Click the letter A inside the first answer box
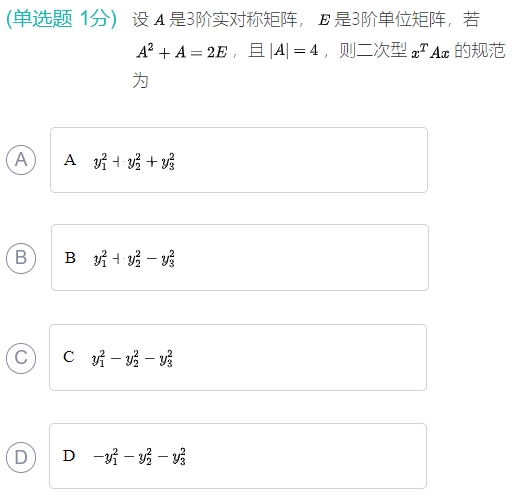Screen dimensions: 514x498 tap(70, 160)
